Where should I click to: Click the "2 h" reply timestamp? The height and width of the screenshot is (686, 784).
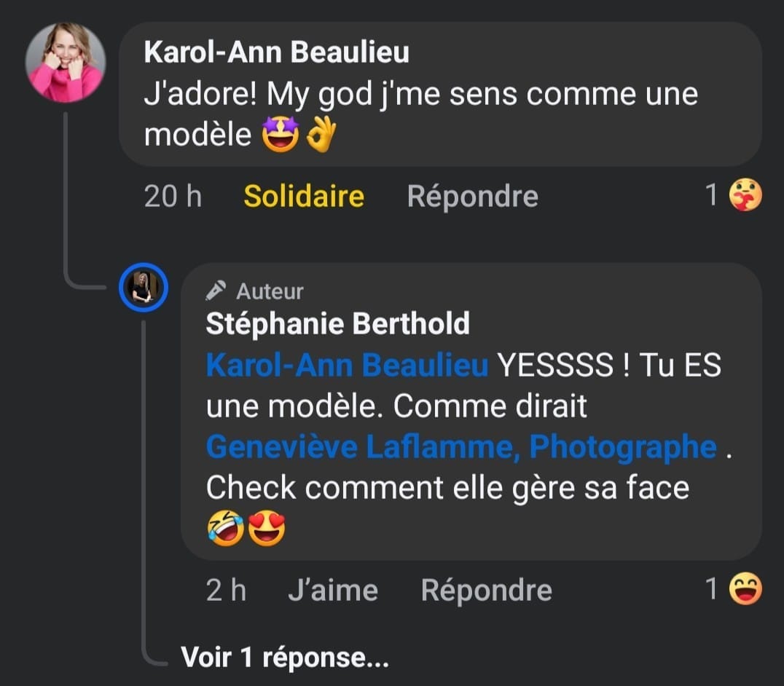click(226, 590)
